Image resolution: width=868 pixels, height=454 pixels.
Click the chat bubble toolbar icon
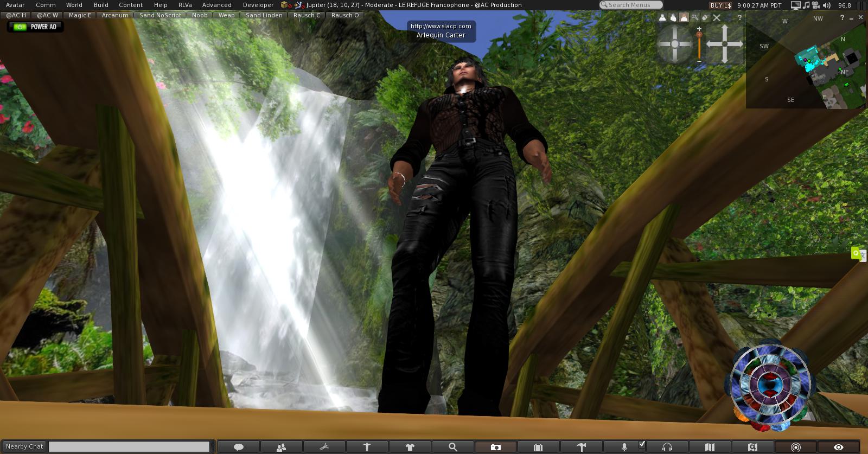(x=238, y=447)
